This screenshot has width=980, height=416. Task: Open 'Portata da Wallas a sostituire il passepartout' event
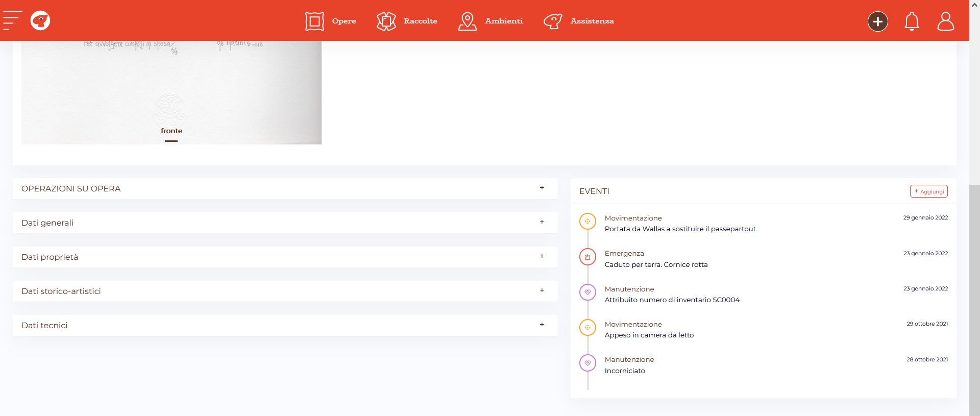680,229
